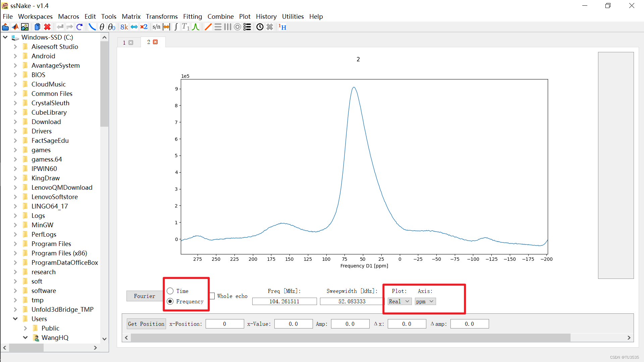Switch to workspace tab 1

tap(124, 43)
